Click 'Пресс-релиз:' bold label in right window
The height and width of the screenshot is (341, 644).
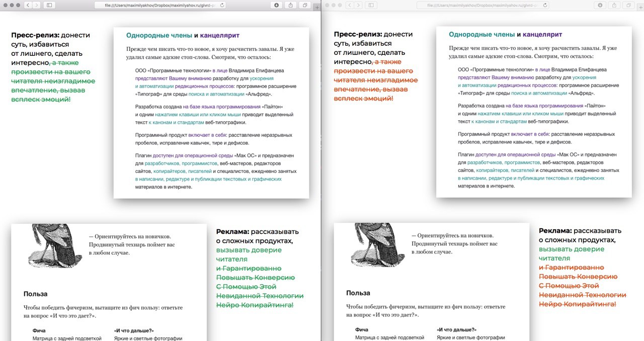coord(358,34)
